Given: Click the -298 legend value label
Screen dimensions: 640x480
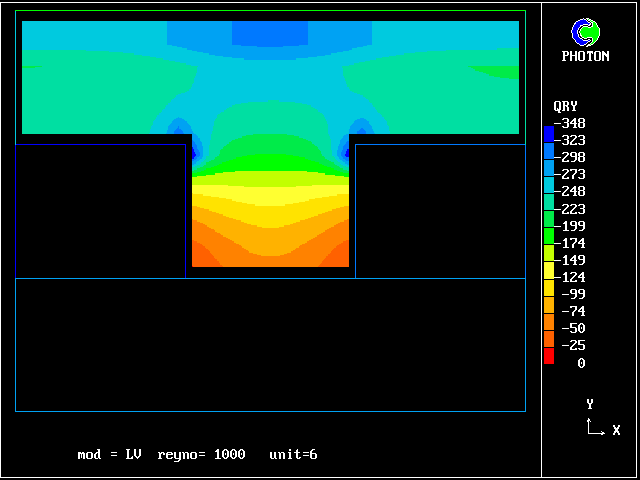Looking at the screenshot, I should [x=573, y=157].
